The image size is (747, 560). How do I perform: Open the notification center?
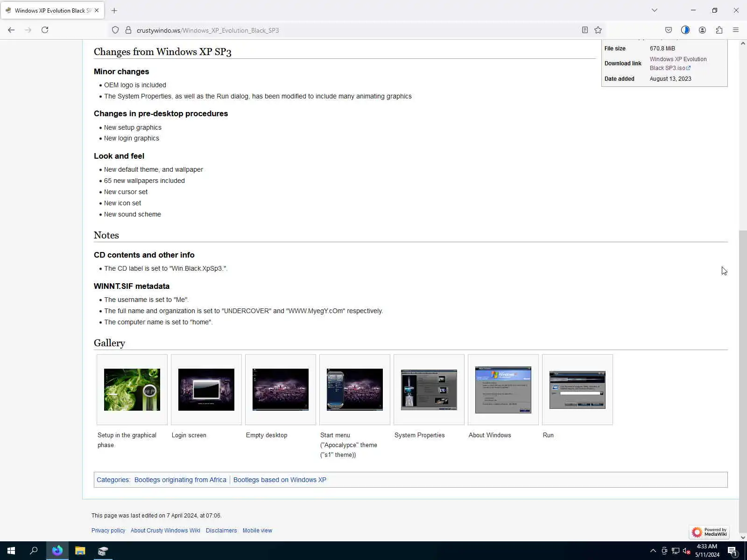coord(733,551)
